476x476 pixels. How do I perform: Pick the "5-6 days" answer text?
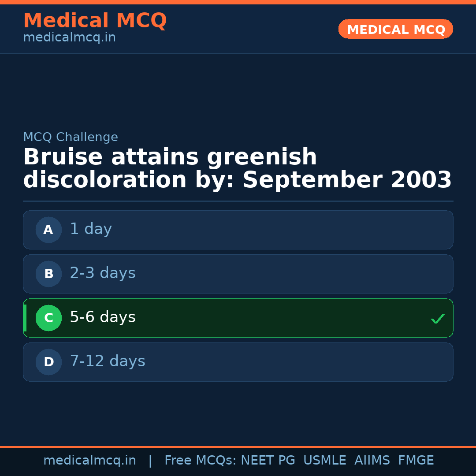click(x=103, y=317)
